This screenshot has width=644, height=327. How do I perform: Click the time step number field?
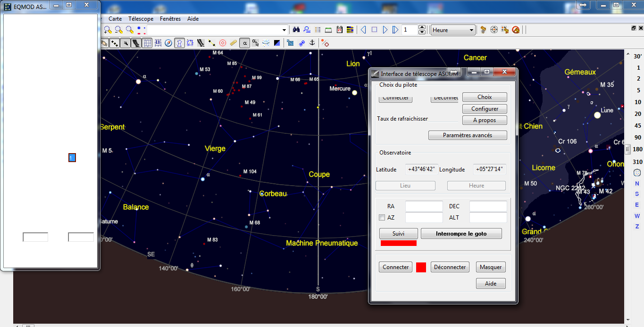410,30
